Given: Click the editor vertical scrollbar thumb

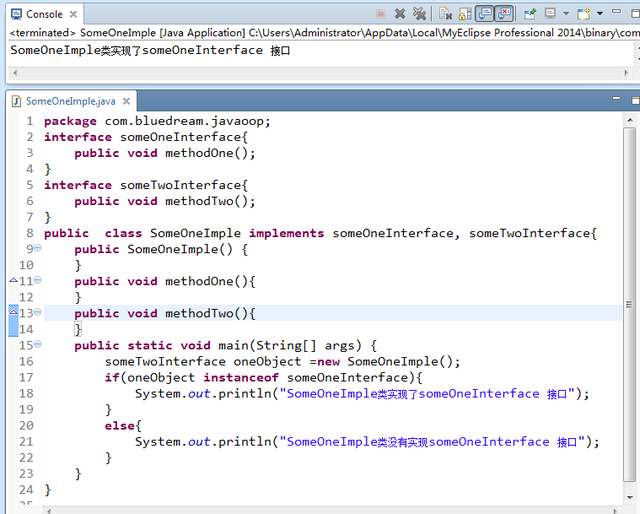Looking at the screenshot, I should point(629,304).
